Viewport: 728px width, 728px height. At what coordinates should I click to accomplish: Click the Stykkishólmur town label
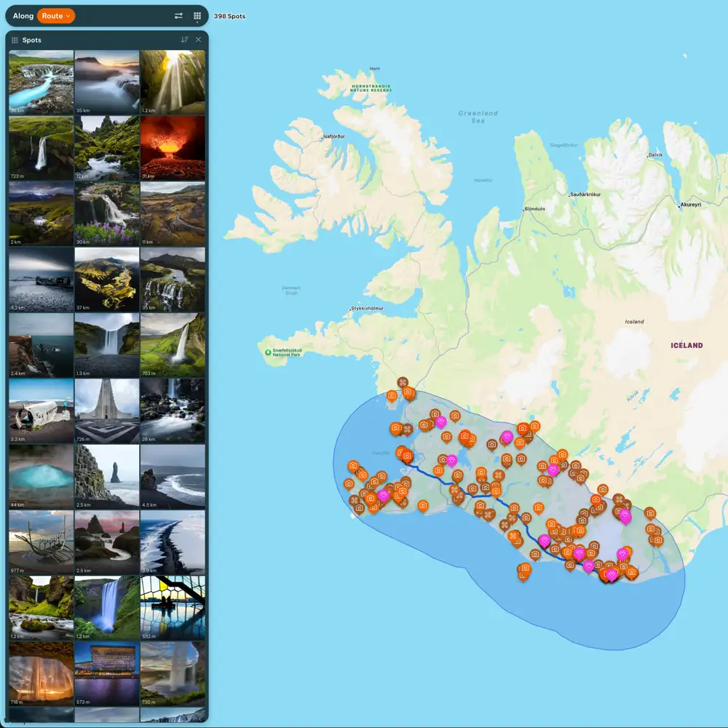pos(367,308)
